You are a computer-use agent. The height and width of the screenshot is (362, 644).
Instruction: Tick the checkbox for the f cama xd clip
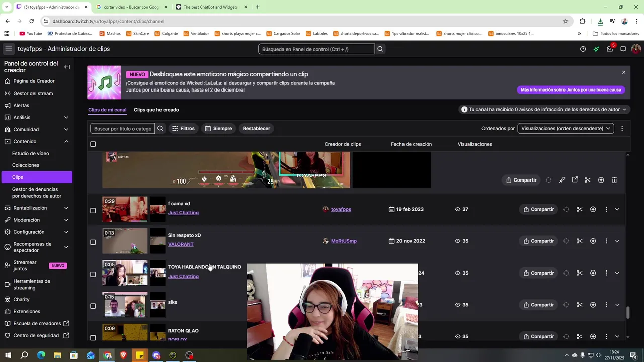coord(93,211)
